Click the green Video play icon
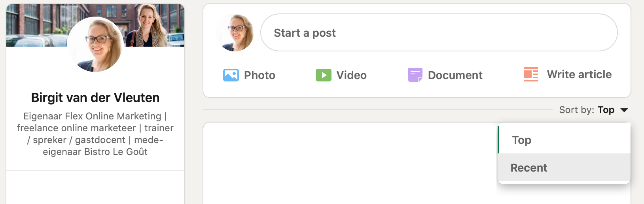Viewport: 644px width, 204px height. pyautogui.click(x=323, y=75)
